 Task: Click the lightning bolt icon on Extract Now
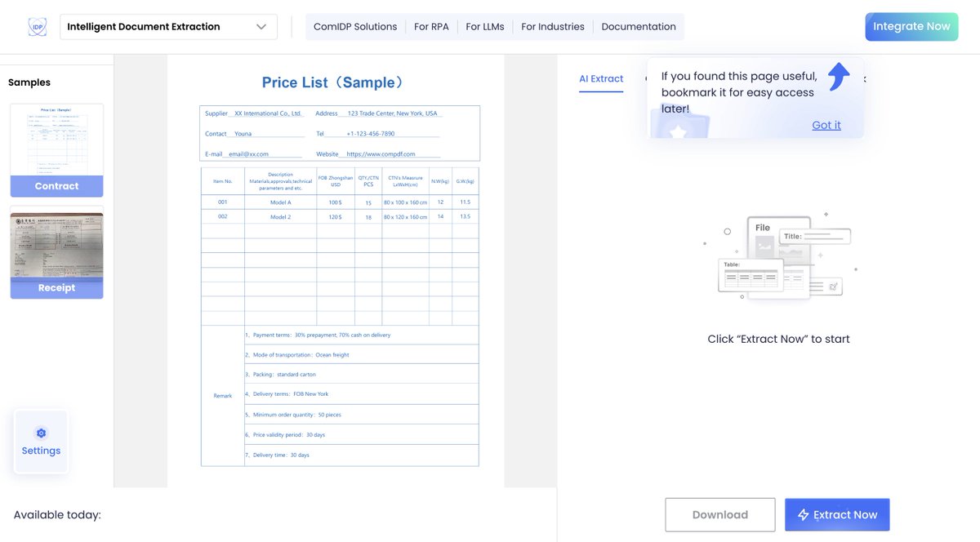(x=804, y=515)
